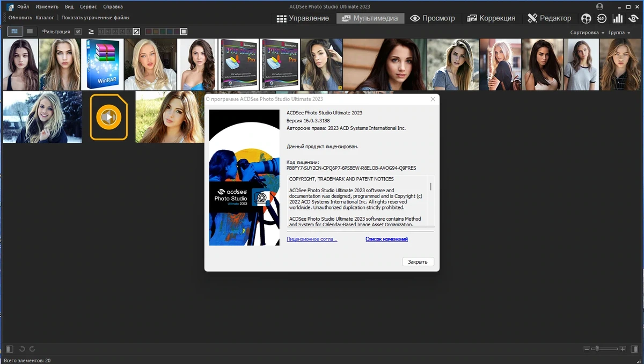Screen dimensions: 644x364
Task: Open the Лицензионное согла... link
Action: (312, 239)
